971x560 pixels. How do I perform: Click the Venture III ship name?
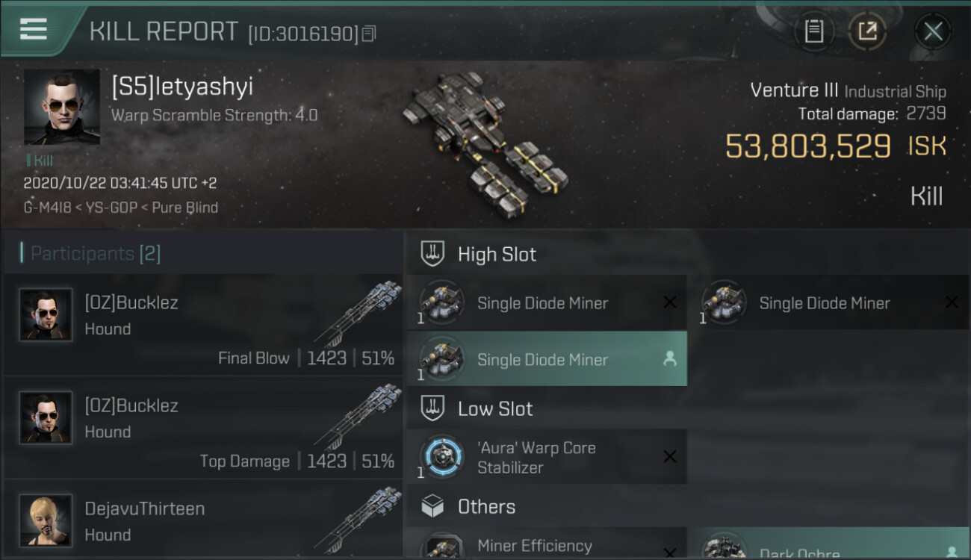click(x=794, y=90)
